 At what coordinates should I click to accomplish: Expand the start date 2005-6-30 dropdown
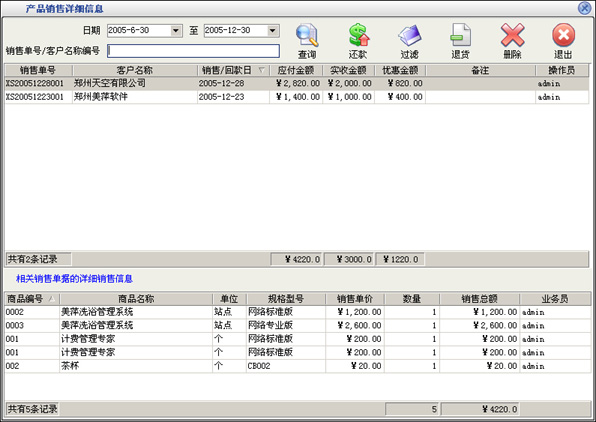(x=176, y=31)
